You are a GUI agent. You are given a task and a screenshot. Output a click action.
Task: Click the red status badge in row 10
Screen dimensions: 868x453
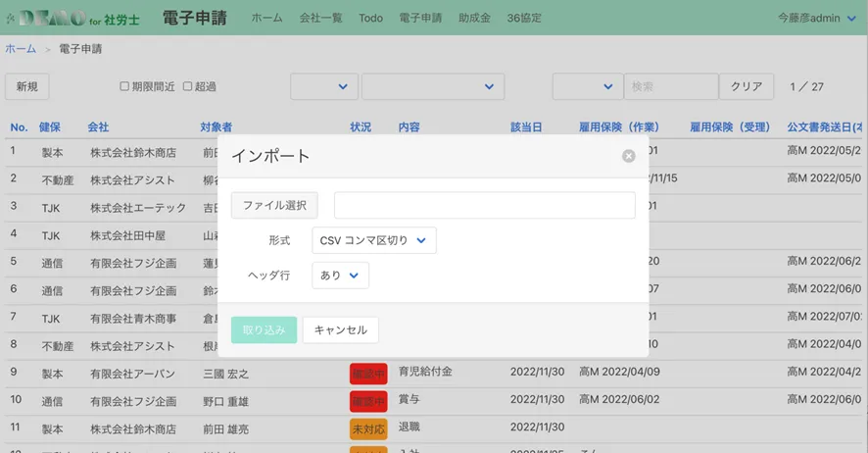tap(368, 401)
